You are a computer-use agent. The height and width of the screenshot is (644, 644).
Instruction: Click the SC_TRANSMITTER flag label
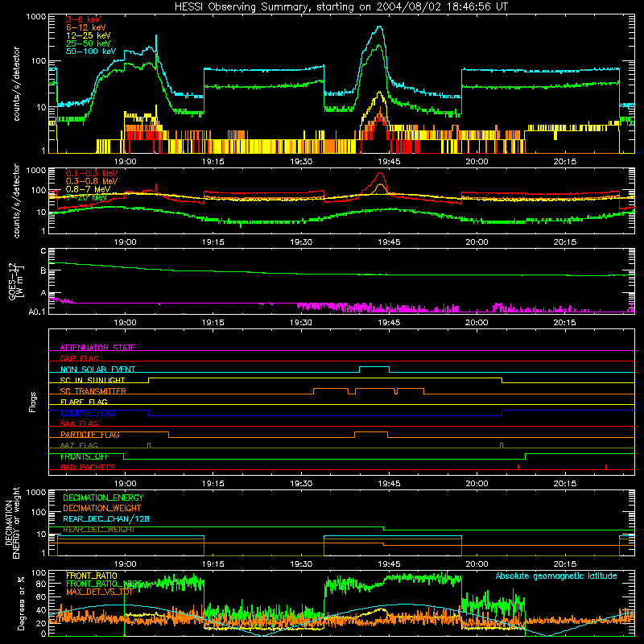(93, 391)
